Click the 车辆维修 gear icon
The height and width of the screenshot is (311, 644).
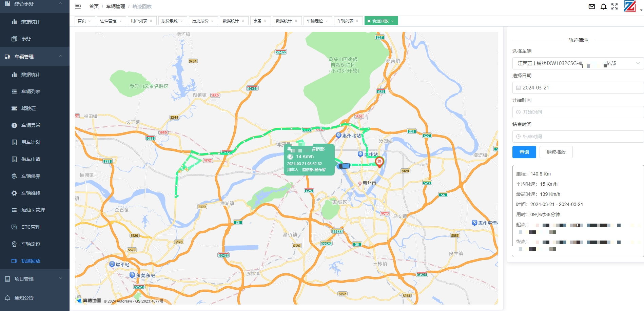click(14, 193)
